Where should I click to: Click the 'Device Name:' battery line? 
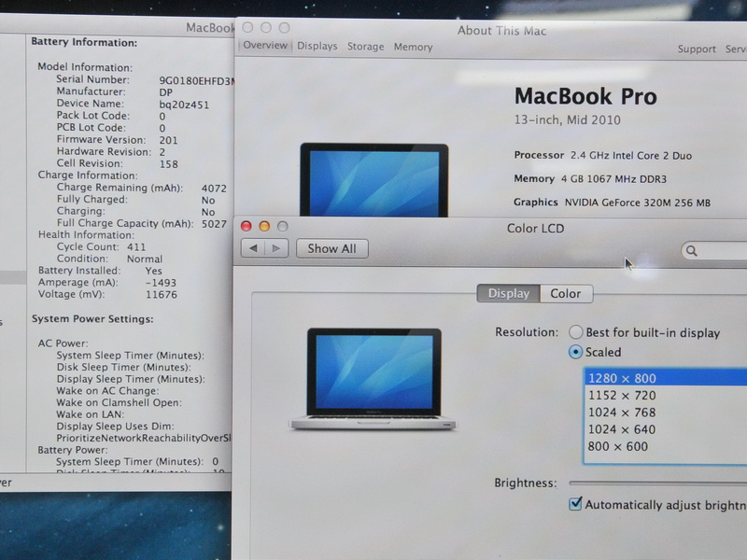pos(133,104)
